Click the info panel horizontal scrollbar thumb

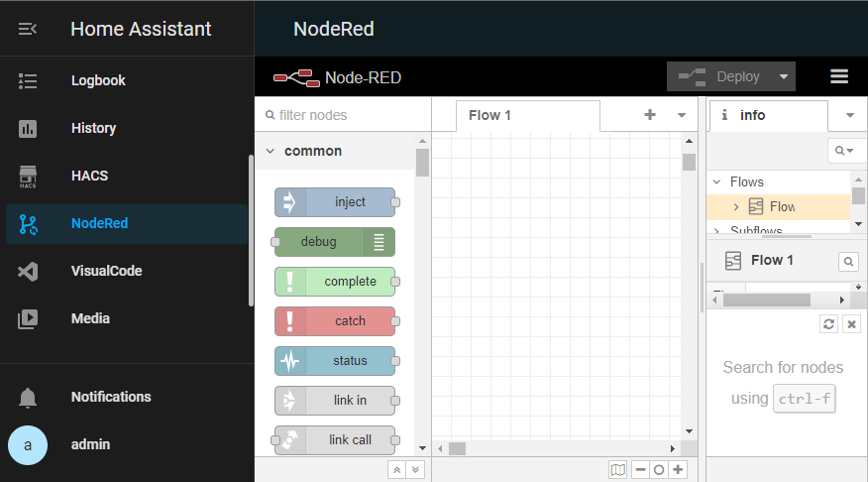pyautogui.click(x=767, y=300)
